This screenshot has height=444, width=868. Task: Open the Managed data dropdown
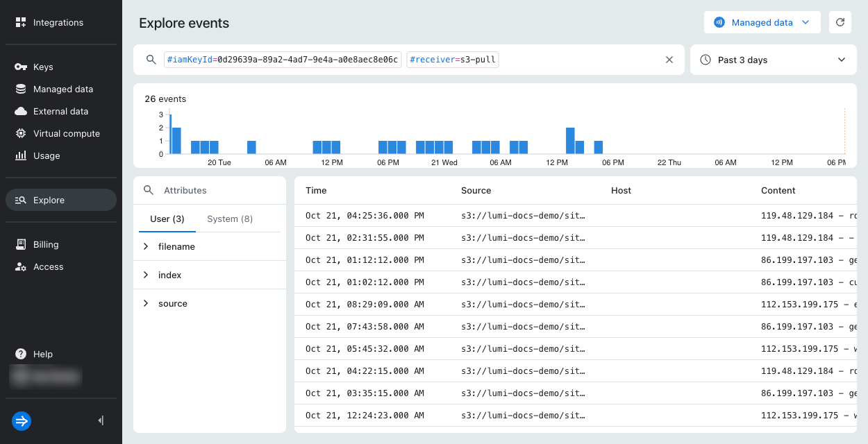tap(762, 22)
